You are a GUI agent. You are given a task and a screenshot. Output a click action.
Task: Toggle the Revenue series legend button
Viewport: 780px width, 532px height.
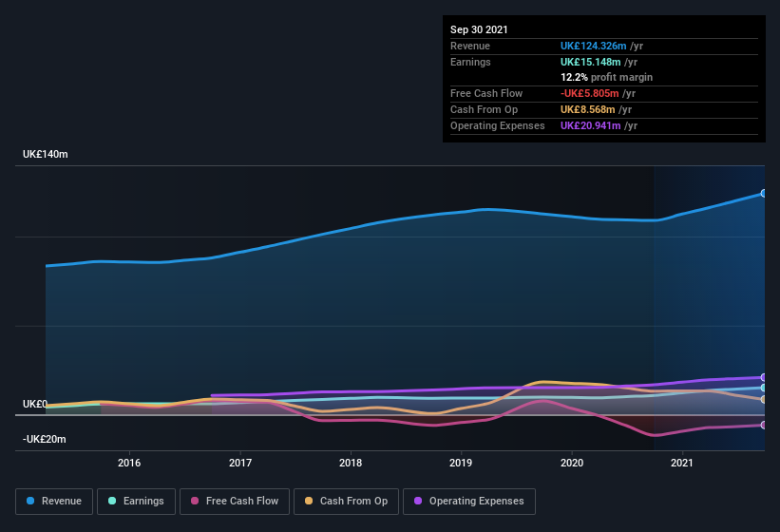pos(54,502)
